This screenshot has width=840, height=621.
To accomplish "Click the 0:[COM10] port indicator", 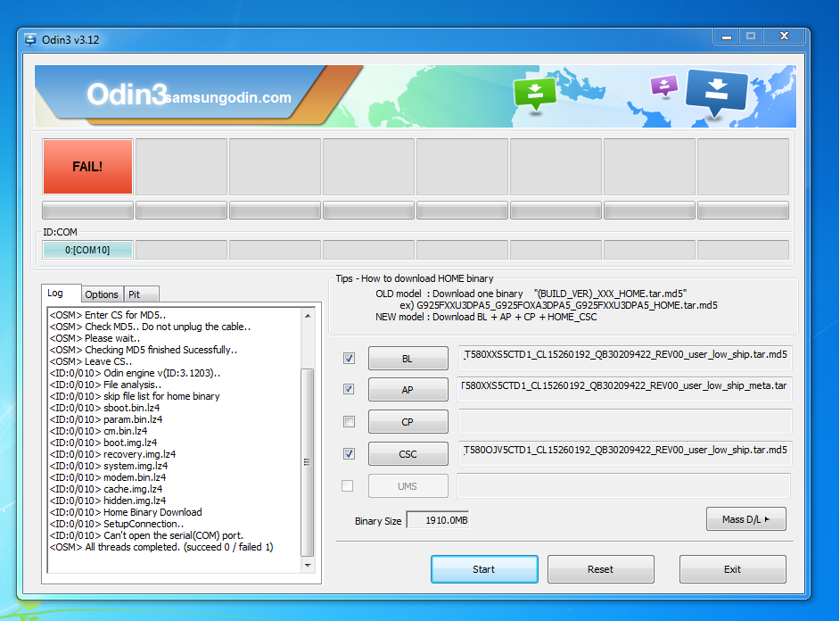I will pos(87,250).
